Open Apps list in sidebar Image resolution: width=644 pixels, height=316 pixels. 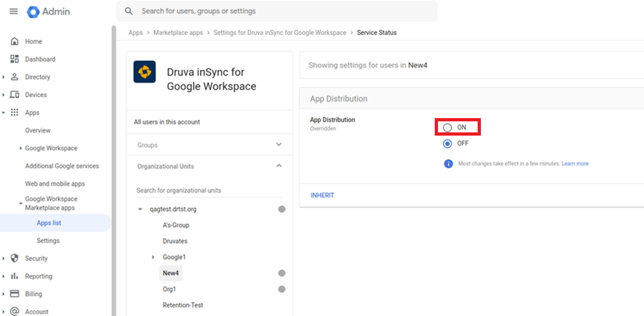49,223
